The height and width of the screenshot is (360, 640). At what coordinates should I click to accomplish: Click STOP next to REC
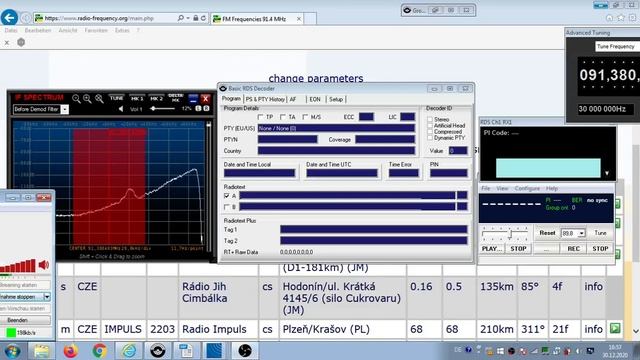[600, 249]
